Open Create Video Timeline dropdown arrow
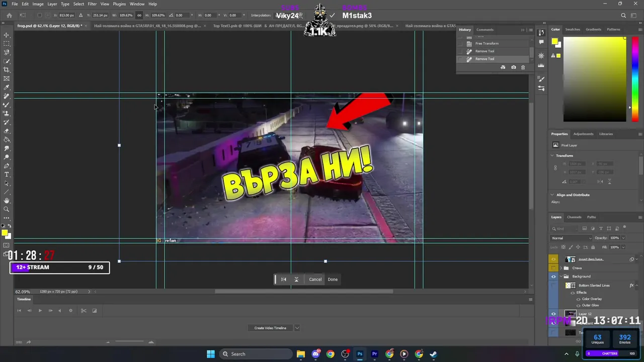 (297, 328)
